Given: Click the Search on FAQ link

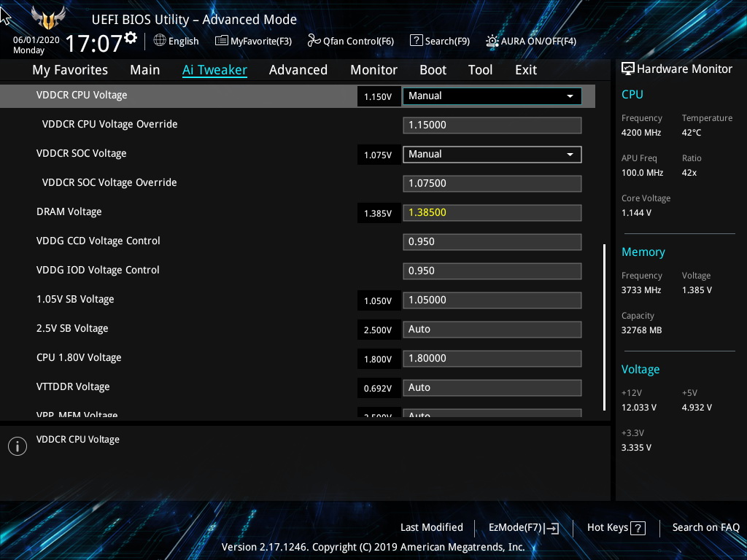Looking at the screenshot, I should 705,527.
